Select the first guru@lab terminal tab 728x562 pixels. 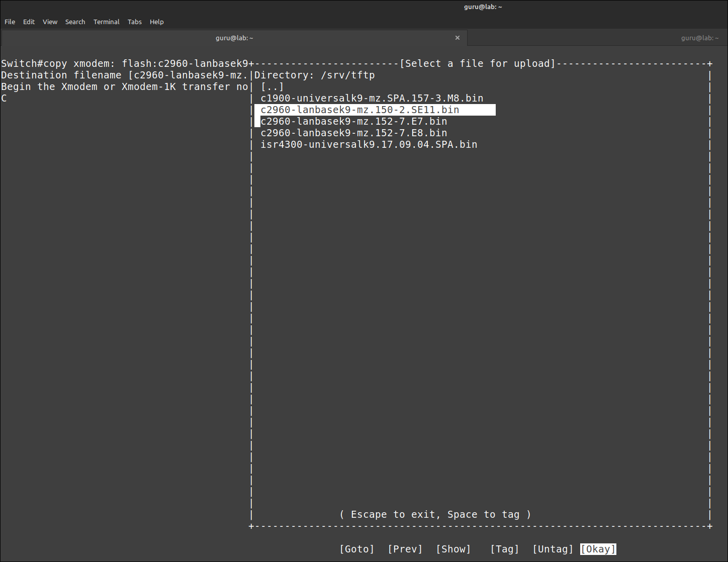pyautogui.click(x=234, y=38)
